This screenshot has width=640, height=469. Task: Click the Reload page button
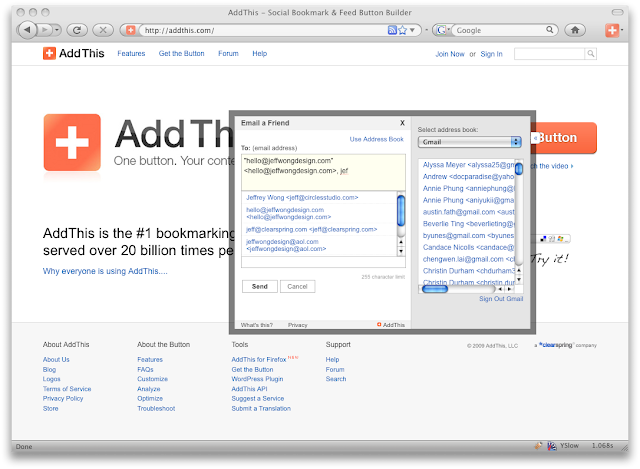(x=77, y=30)
